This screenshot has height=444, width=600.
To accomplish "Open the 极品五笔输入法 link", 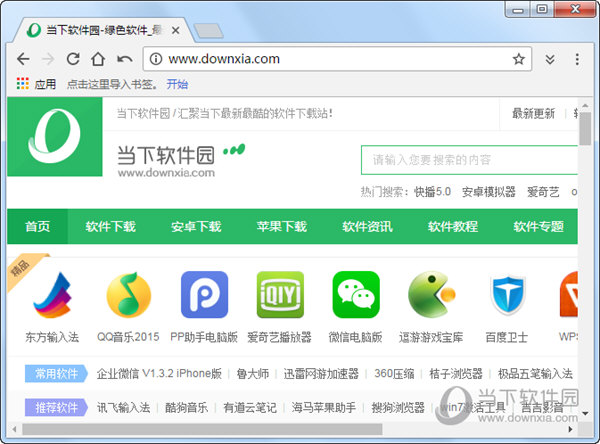I will [535, 374].
